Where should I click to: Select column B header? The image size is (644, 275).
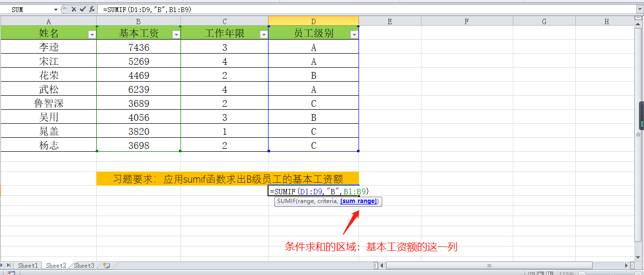click(138, 21)
